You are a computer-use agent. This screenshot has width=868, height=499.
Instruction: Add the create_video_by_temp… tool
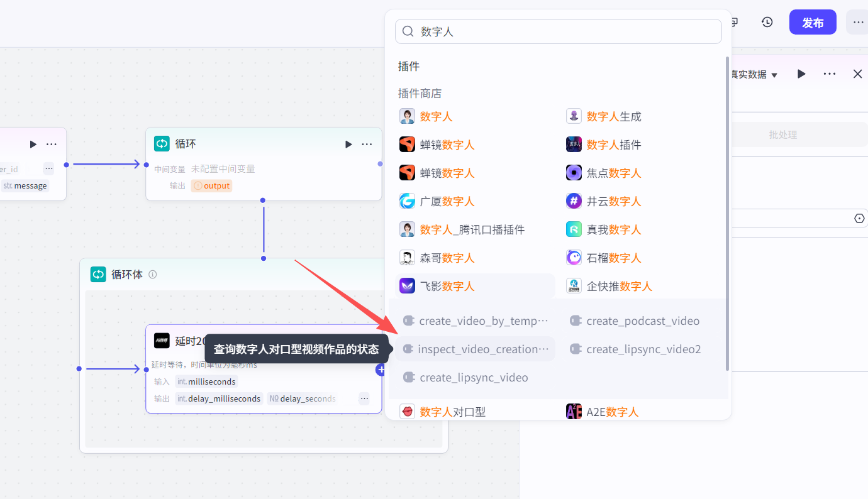coord(474,321)
